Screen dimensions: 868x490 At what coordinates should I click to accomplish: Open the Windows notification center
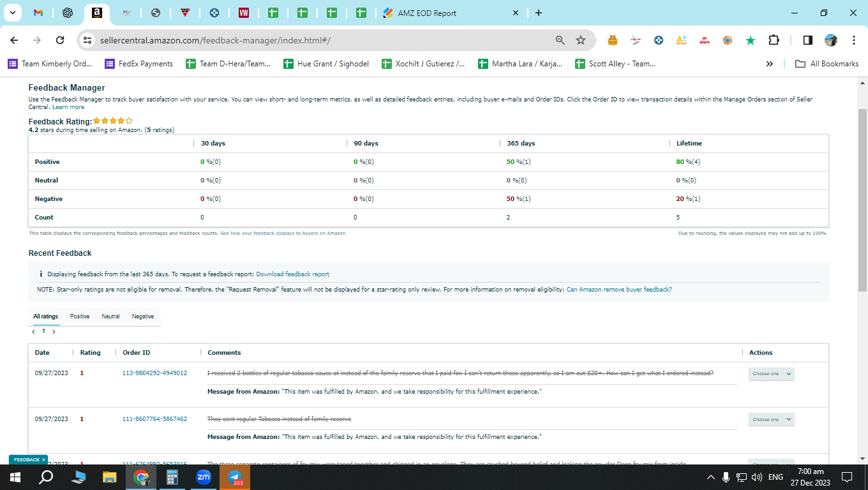847,477
